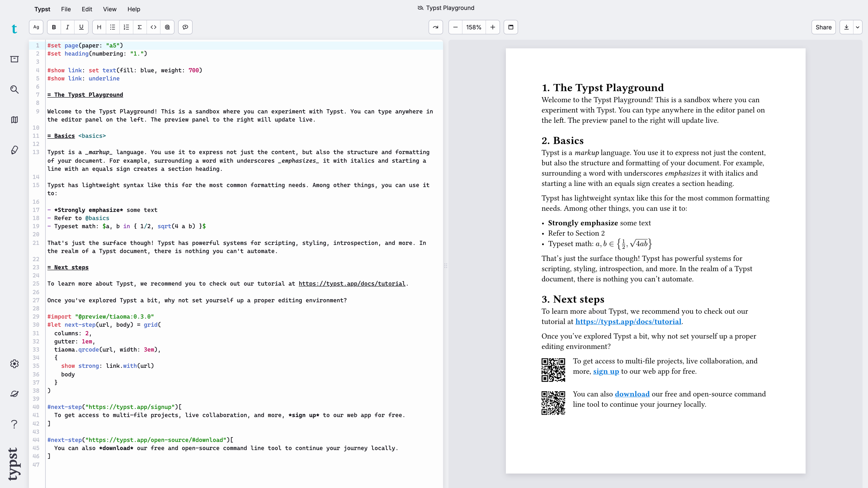Viewport: 868px width, 488px height.
Task: Click the "download" link in the preview
Action: point(632,394)
